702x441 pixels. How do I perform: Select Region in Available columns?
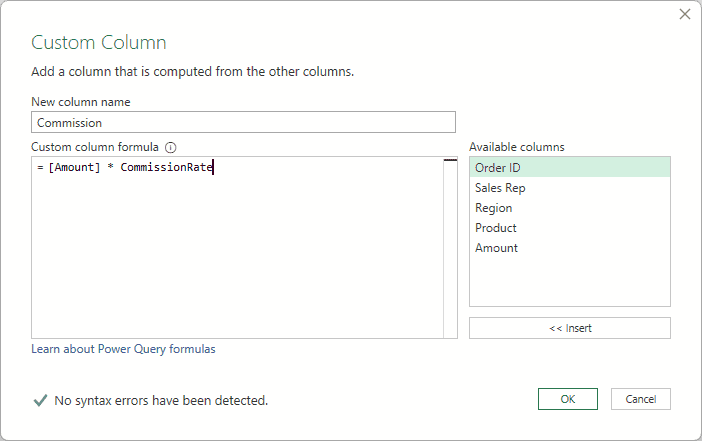click(x=569, y=208)
